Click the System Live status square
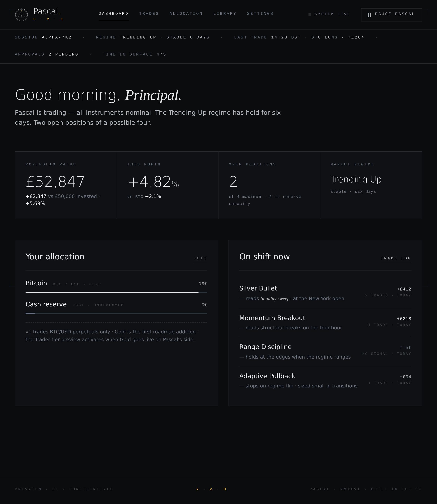437x504 pixels. click(x=310, y=15)
